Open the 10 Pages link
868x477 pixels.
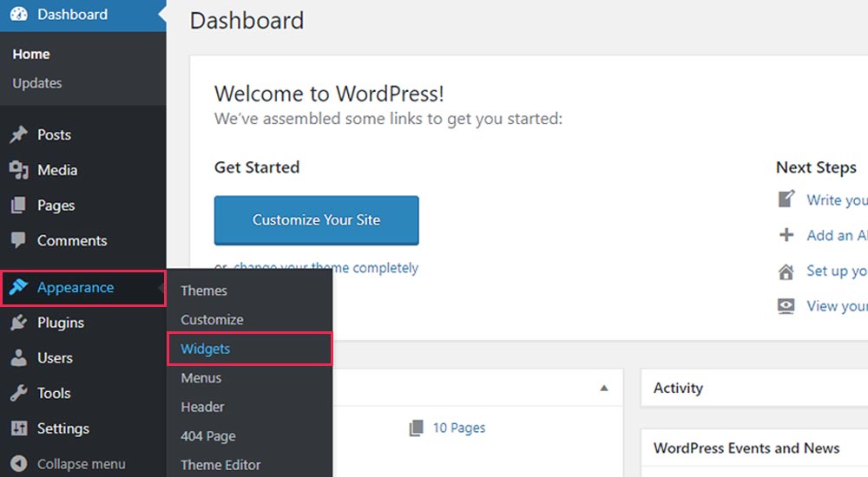(x=459, y=428)
